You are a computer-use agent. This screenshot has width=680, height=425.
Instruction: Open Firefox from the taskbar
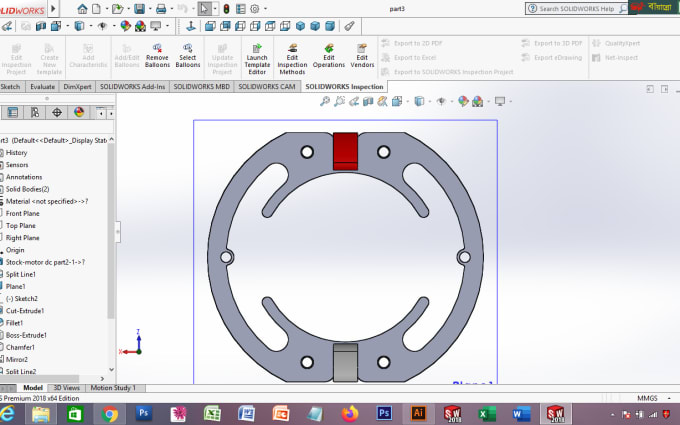[350, 414]
